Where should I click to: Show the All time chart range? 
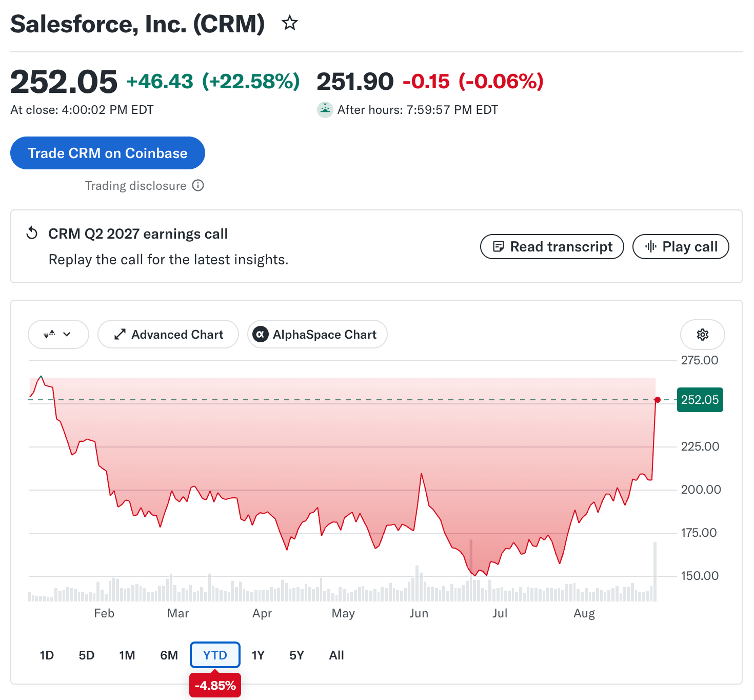pos(336,655)
